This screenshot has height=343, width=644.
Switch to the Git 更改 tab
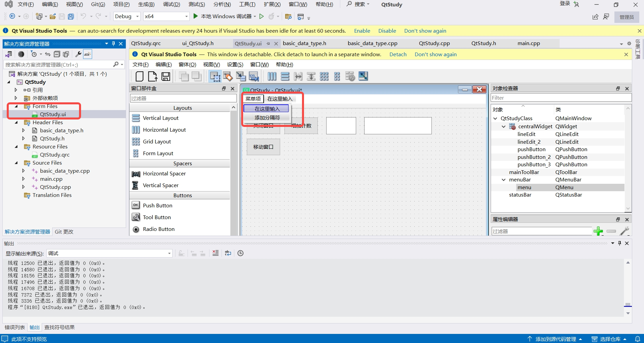tap(64, 232)
